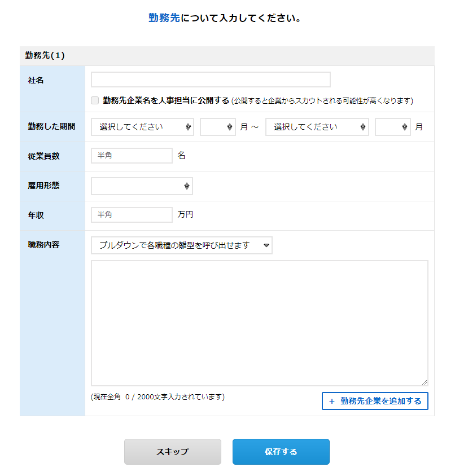The height and width of the screenshot is (476, 455).
Task: Click the arrow icon of 雇用形態 select
Action: (187, 186)
